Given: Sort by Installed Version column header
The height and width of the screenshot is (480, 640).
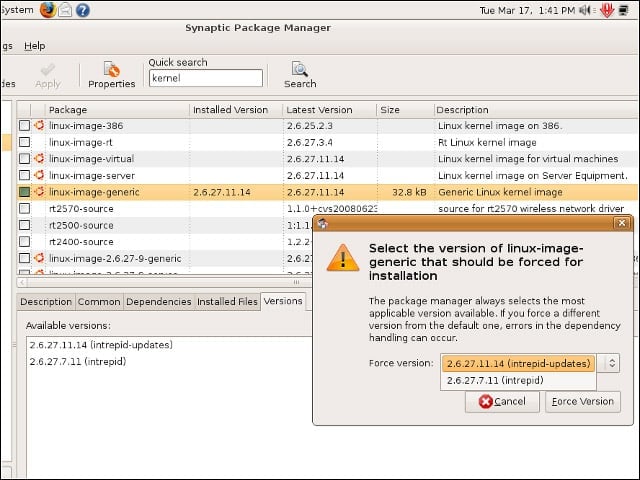Looking at the screenshot, I should (236, 110).
